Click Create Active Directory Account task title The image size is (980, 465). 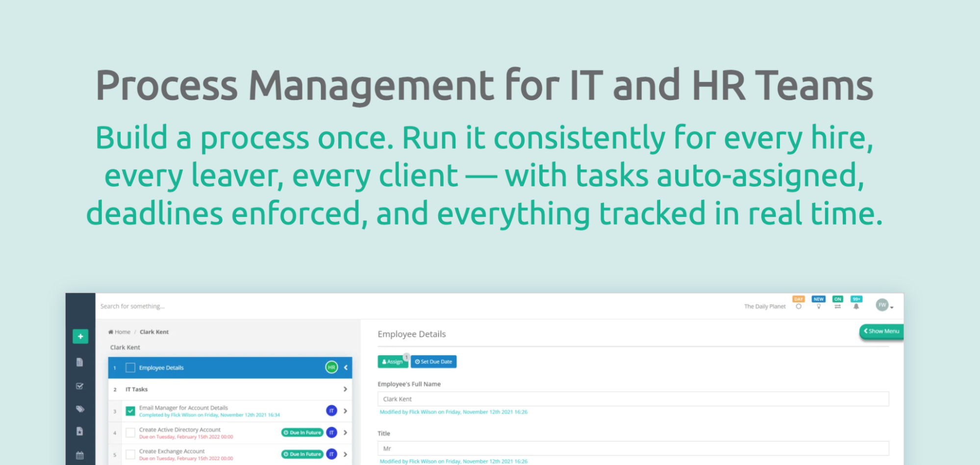point(180,430)
